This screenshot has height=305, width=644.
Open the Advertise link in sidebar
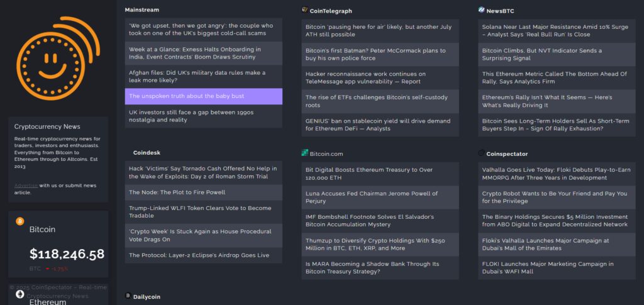tap(26, 186)
